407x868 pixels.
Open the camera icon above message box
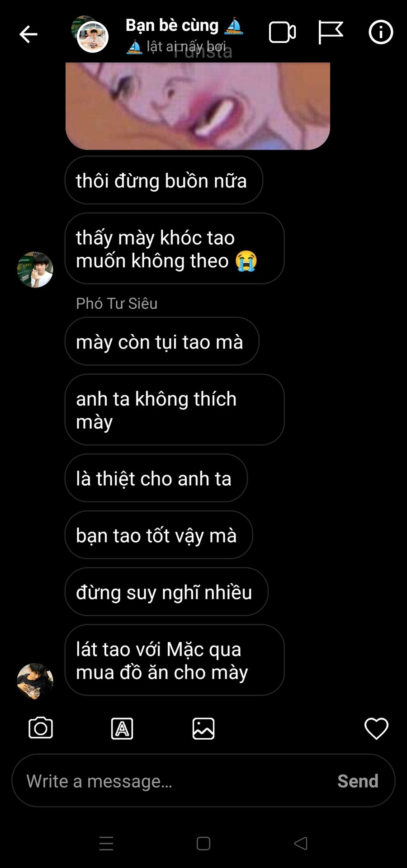coord(41,728)
